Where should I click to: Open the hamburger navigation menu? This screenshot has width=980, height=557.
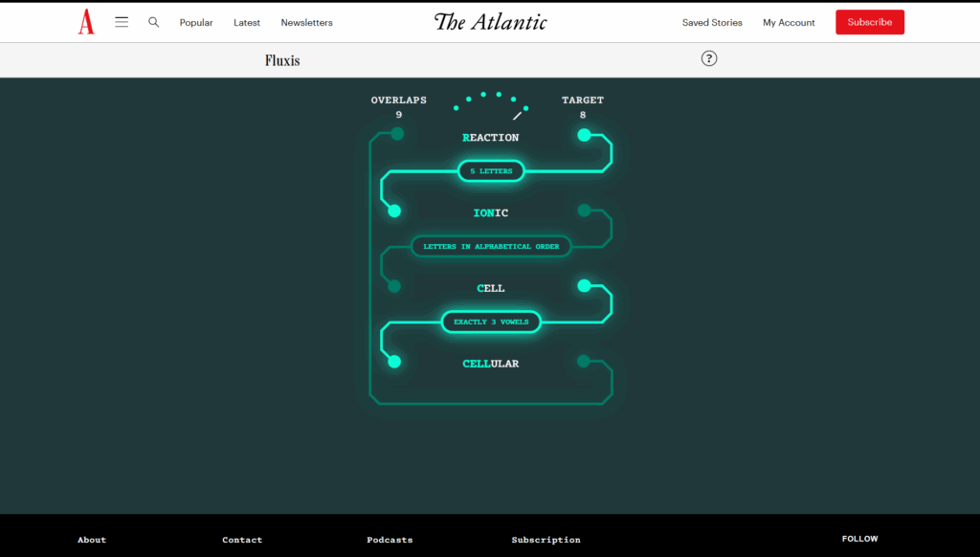tap(122, 22)
